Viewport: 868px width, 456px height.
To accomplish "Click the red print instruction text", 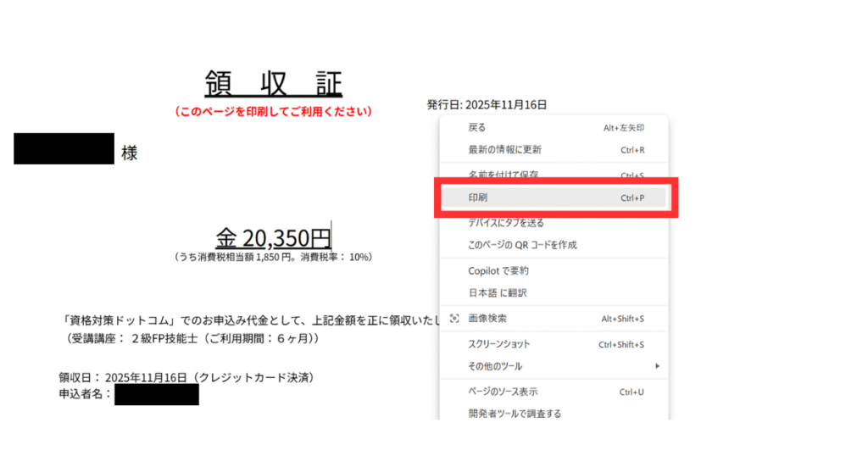I will [273, 111].
